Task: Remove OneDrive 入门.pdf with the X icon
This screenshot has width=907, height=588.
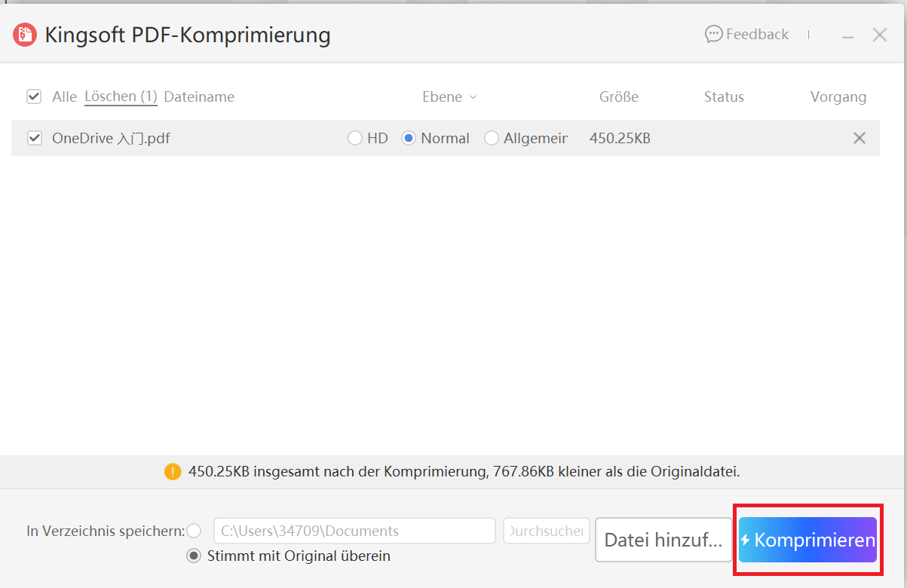Action: click(x=859, y=138)
